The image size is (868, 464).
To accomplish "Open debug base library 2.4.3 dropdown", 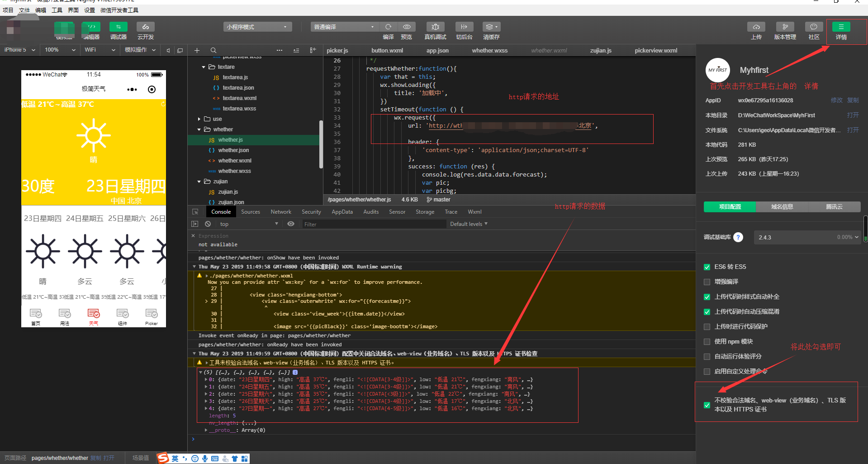I will point(807,237).
